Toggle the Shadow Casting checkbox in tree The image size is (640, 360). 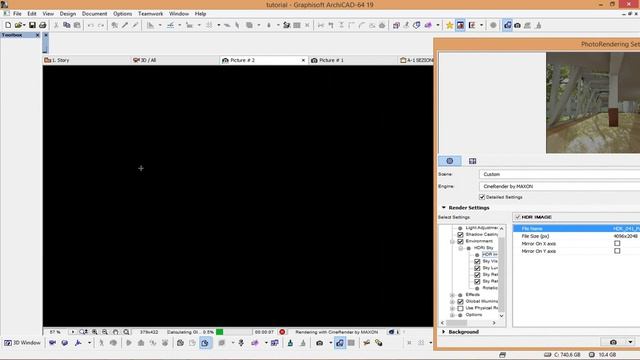pos(460,235)
